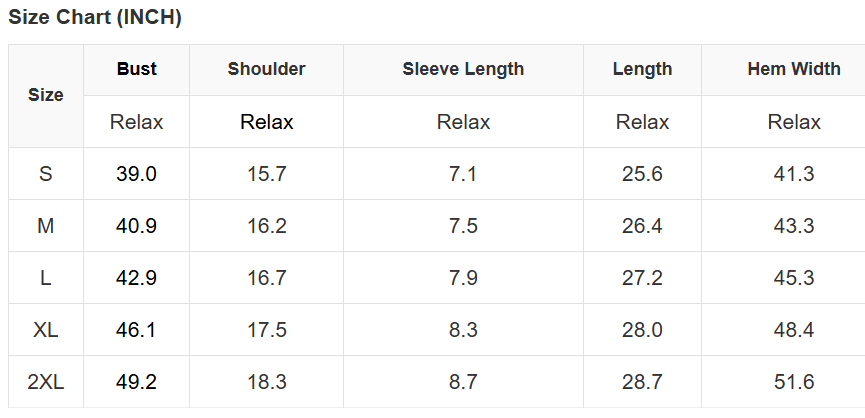Click the 2XL size row label
865x418 pixels.
point(45,382)
